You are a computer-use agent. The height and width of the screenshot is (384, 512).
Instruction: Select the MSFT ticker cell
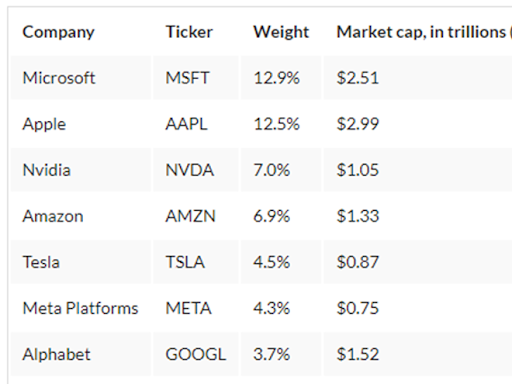click(x=196, y=78)
